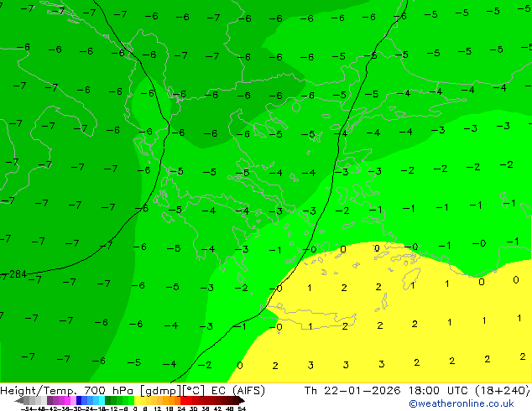This screenshot has height=411, width=532.
Task: Click the '(18+240)' forecast hour text
Action: click(x=503, y=390)
